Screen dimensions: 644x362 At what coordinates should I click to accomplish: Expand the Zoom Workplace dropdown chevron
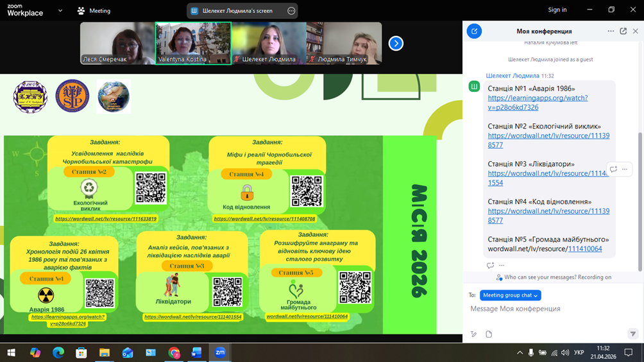pyautogui.click(x=60, y=10)
